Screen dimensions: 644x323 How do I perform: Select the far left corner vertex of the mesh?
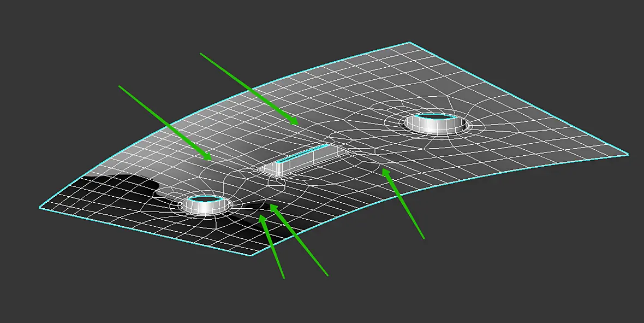[40, 207]
